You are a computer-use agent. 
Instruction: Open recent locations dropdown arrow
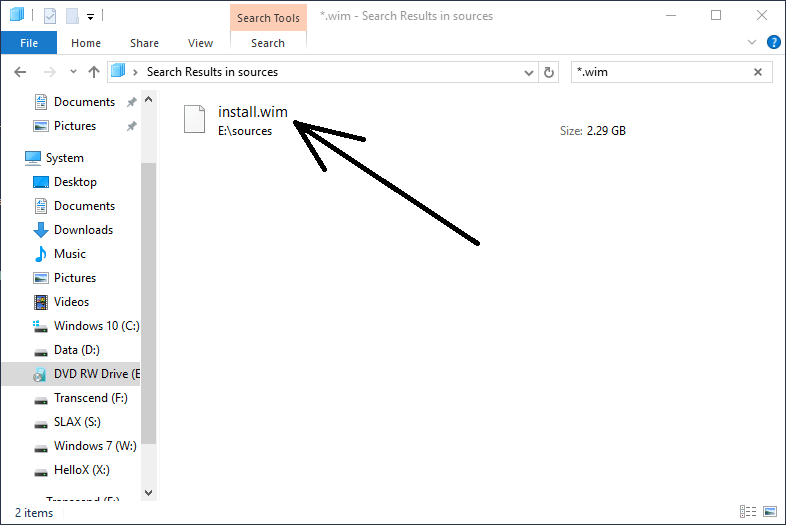click(71, 72)
